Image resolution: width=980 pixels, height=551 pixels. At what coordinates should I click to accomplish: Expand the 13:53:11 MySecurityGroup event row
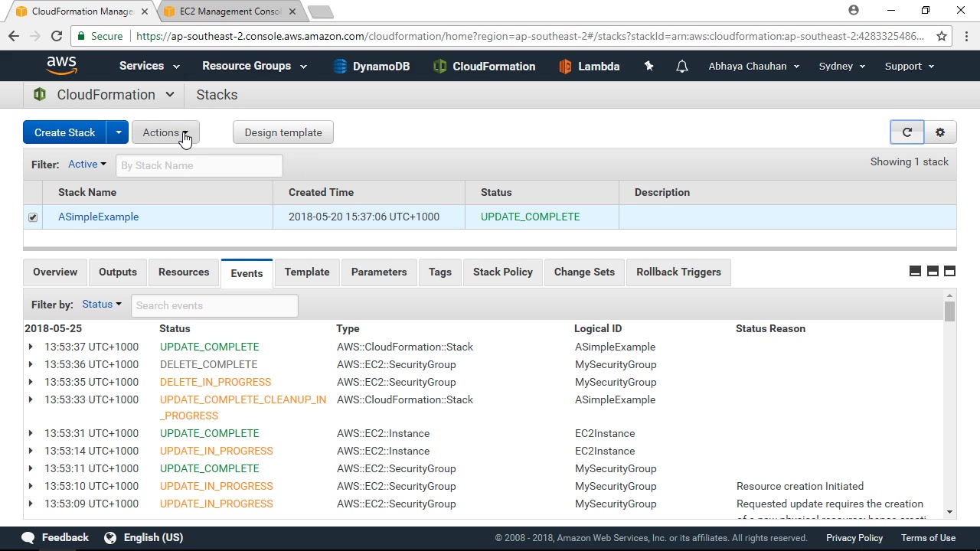click(31, 468)
